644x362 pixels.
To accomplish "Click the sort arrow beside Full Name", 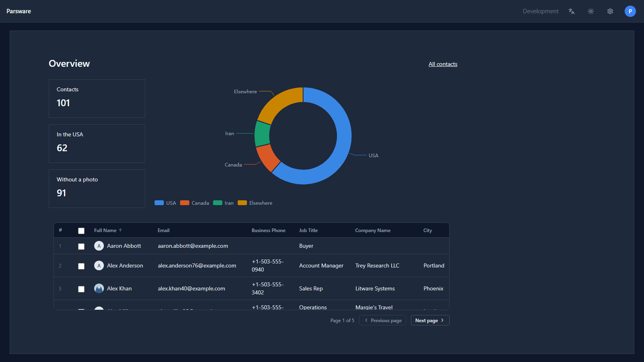I will point(120,230).
